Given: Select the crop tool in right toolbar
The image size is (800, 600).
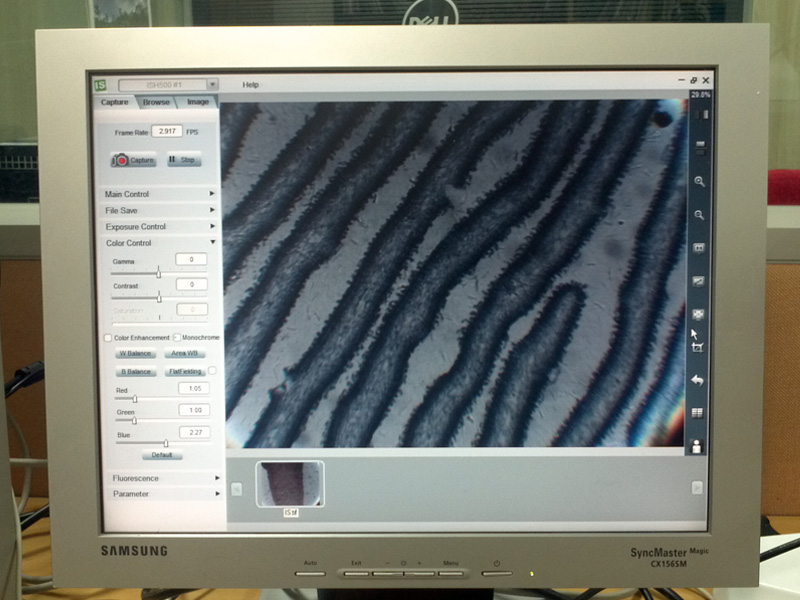Looking at the screenshot, I should [698, 347].
